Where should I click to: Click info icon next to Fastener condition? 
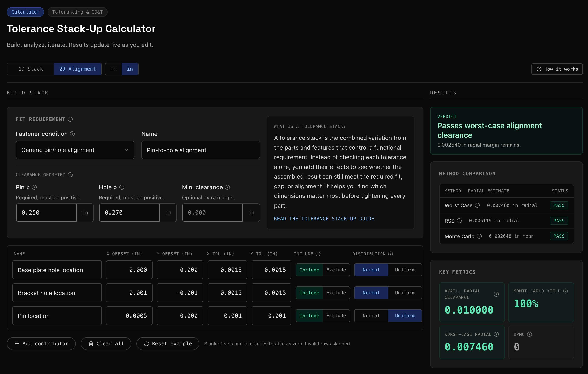coord(72,134)
